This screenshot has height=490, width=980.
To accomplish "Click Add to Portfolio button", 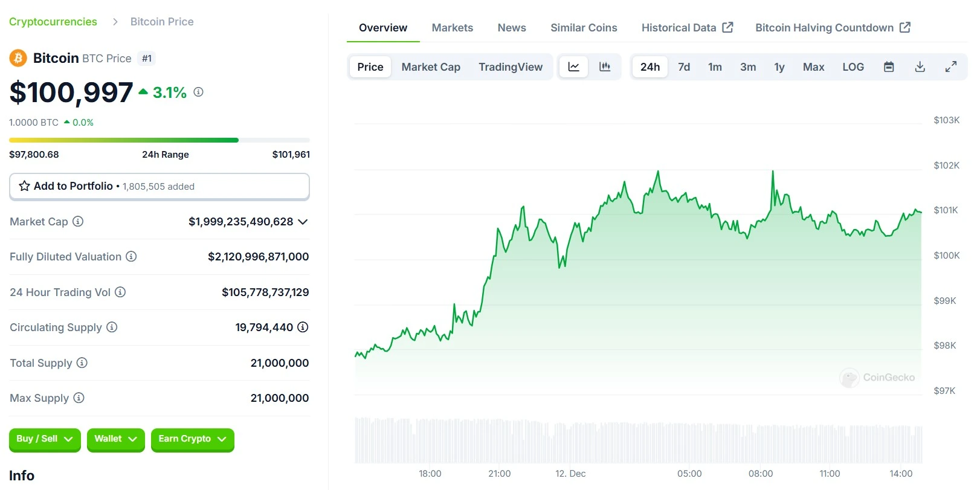I will [160, 186].
